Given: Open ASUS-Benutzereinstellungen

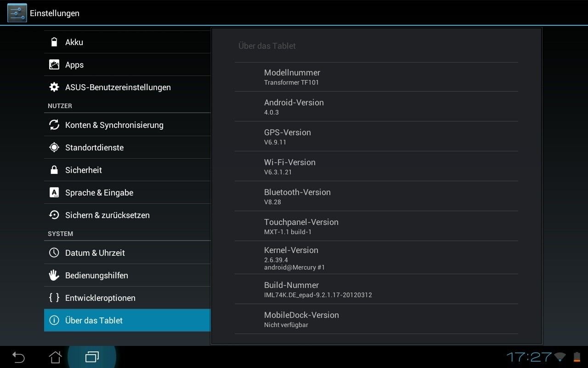Looking at the screenshot, I should (x=127, y=87).
